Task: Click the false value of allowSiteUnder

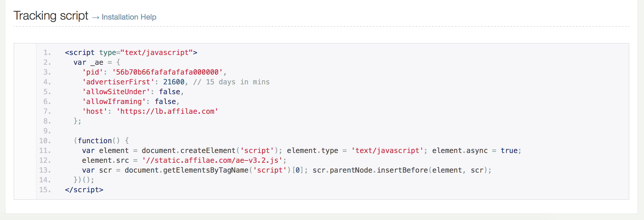Action: point(169,92)
